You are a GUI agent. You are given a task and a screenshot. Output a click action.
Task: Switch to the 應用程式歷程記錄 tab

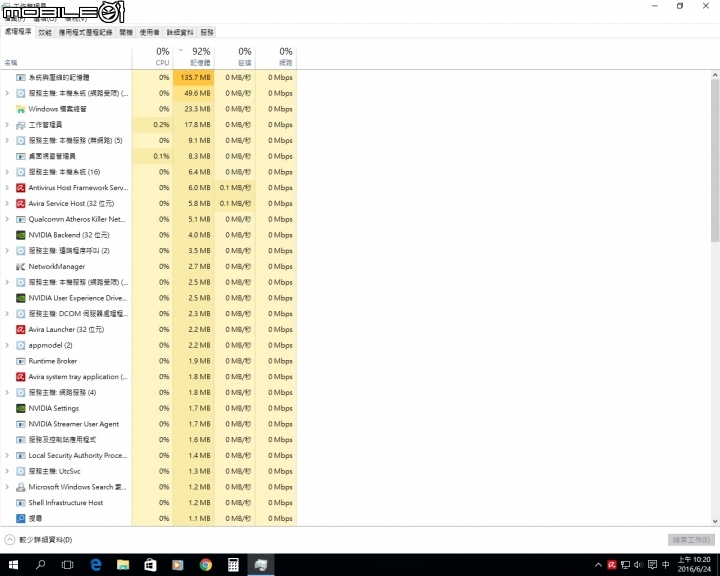(85, 32)
